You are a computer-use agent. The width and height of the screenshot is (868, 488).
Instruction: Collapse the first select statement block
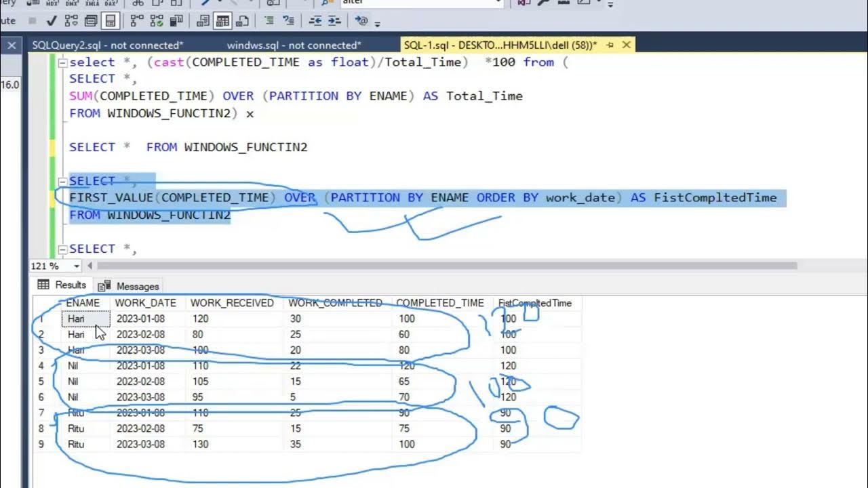click(62, 62)
